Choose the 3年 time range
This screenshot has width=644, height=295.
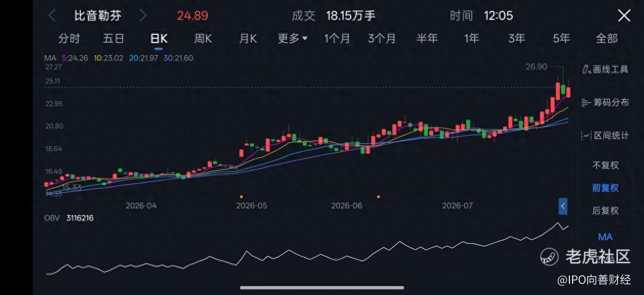[517, 39]
